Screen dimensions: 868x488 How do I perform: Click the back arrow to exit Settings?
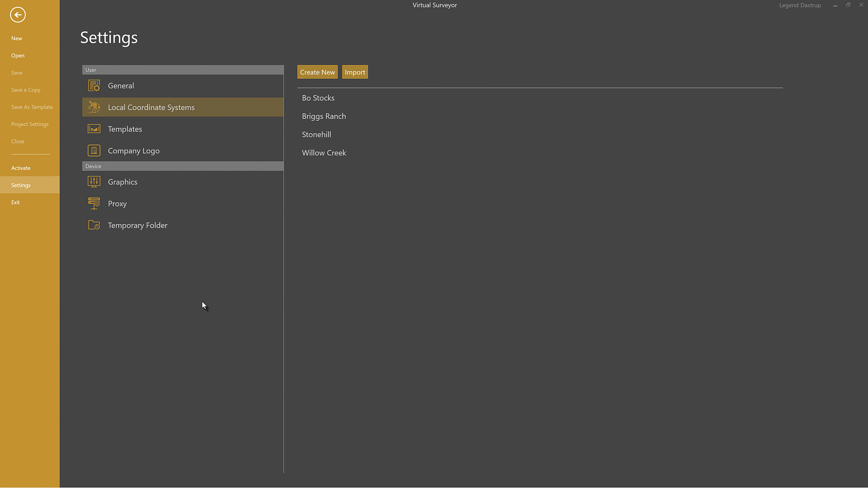(x=18, y=15)
